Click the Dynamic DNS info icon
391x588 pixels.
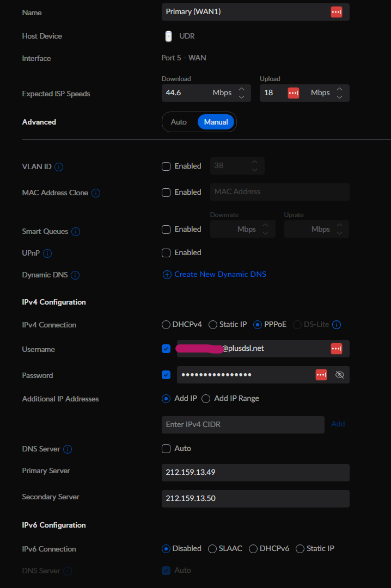coord(76,275)
